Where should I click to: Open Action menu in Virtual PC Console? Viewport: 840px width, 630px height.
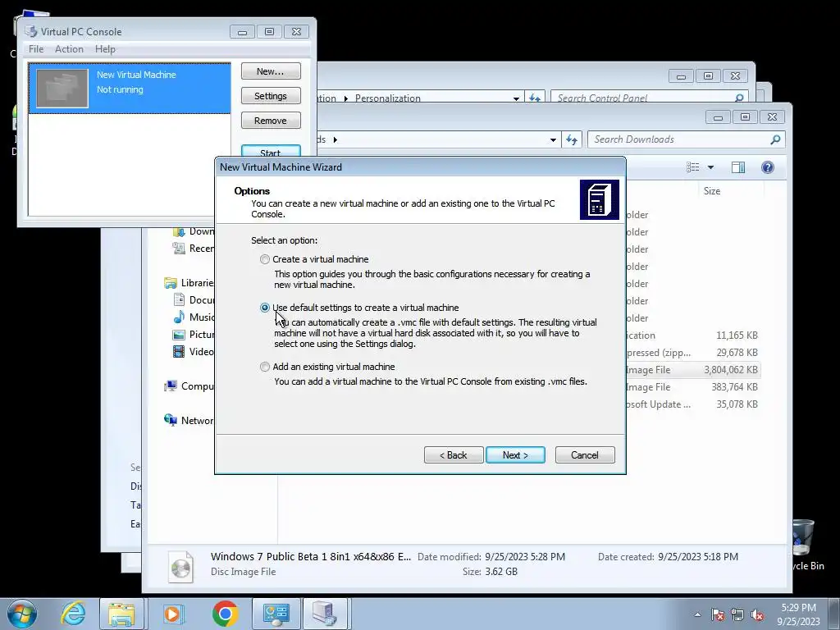pos(69,48)
